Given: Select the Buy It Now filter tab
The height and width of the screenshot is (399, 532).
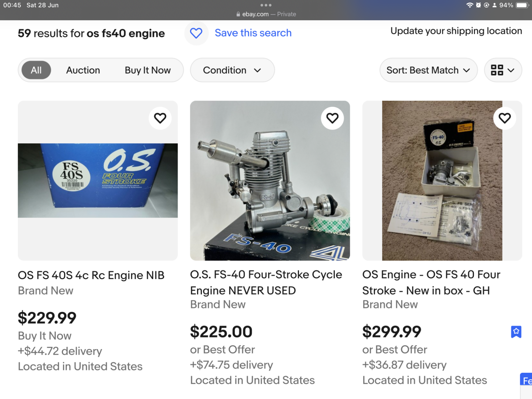Looking at the screenshot, I should 148,70.
